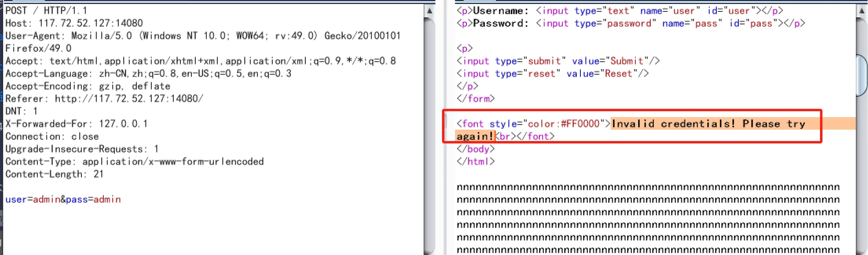Viewport: 868px width, 255px height.
Task: Click the user=admin&pass=admin request body
Action: coord(63,200)
